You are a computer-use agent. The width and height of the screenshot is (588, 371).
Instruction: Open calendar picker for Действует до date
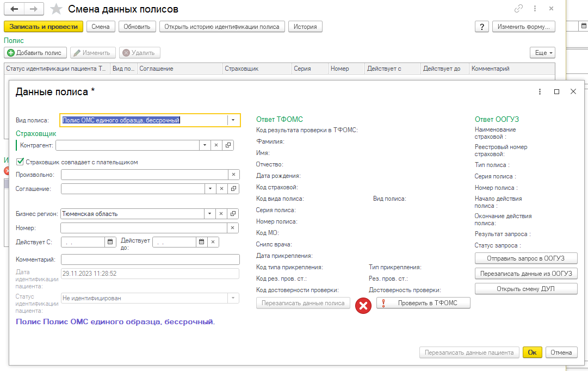[x=201, y=242]
